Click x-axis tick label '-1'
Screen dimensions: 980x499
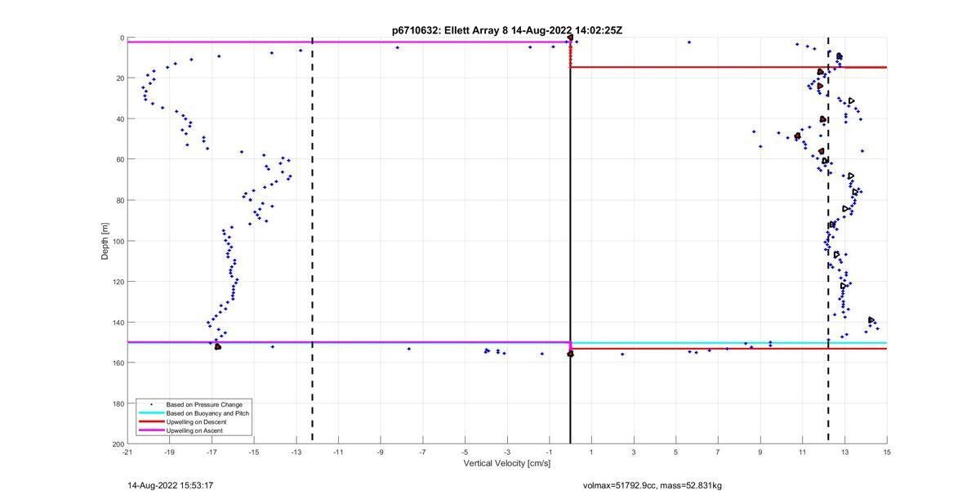549,452
